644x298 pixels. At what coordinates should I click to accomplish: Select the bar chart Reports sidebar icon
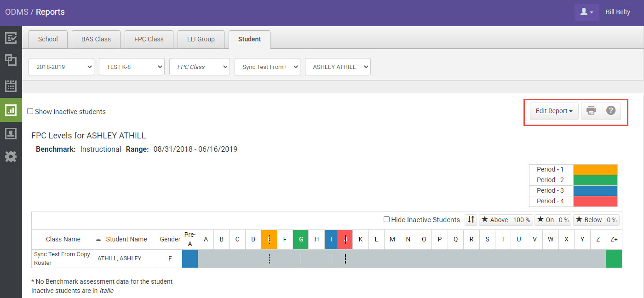[11, 109]
